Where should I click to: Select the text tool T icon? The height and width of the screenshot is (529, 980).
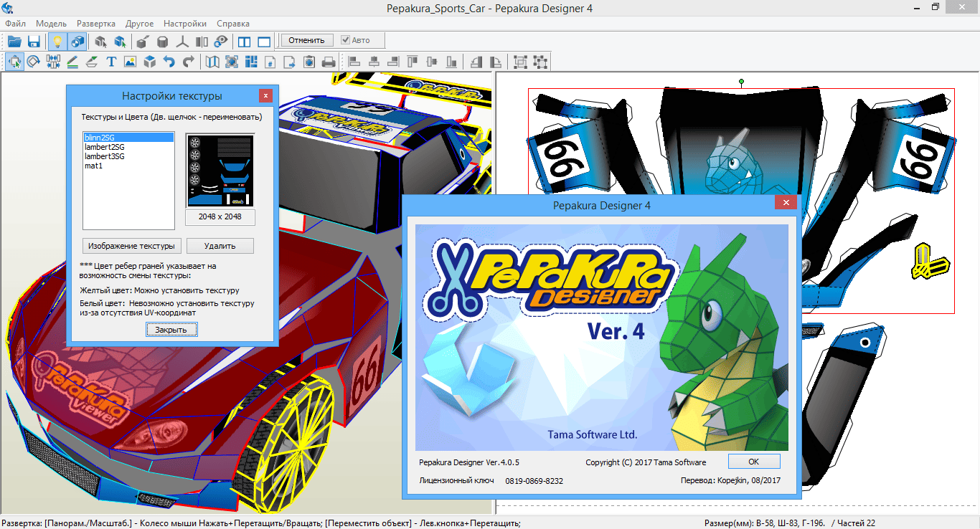(111, 62)
